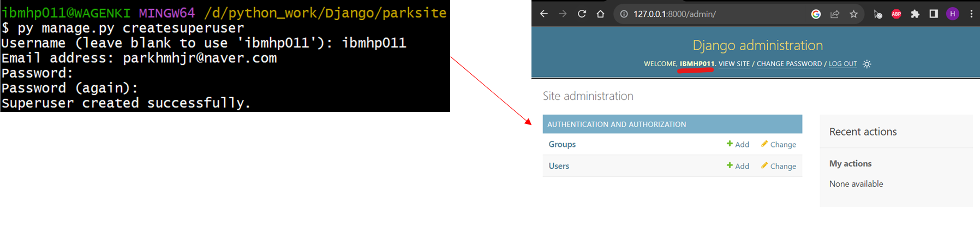The width and height of the screenshot is (980, 249).
Task: Add a new group
Action: click(738, 144)
